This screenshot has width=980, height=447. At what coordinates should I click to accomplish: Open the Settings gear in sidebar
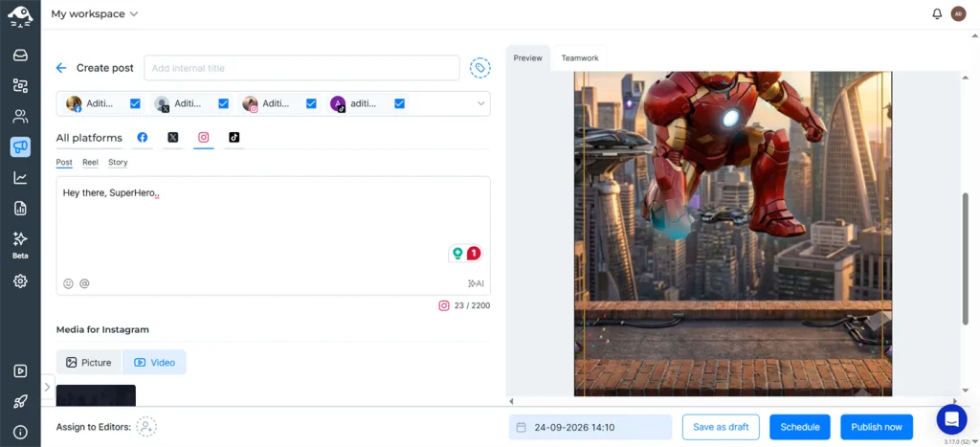point(20,281)
